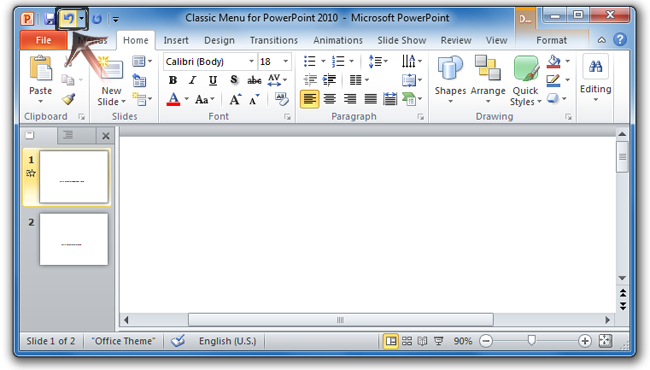This screenshot has width=650, height=370.
Task: Click Shape Outline pen
Action: [x=553, y=80]
